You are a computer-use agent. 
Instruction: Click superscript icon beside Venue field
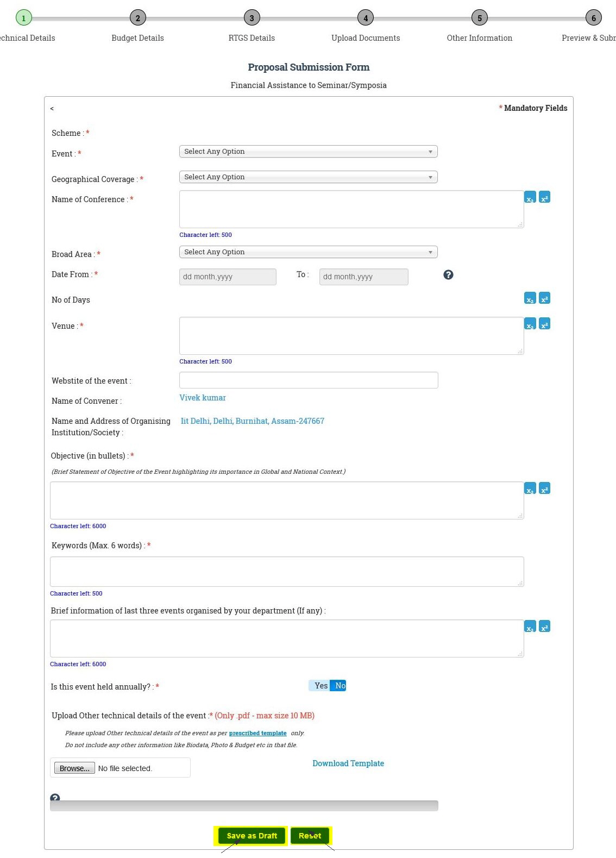click(544, 324)
